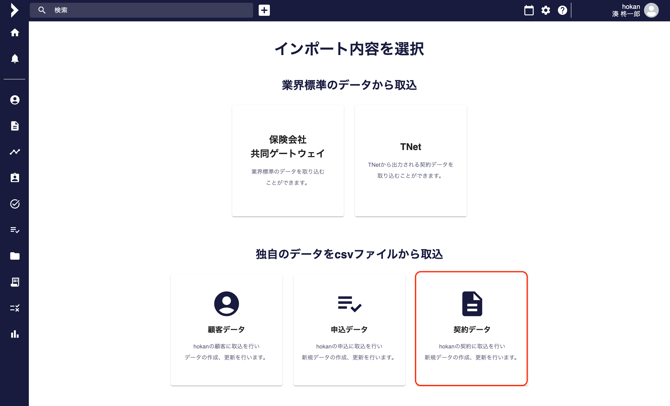Open the help question mark icon
670x406 pixels.
[x=562, y=10]
